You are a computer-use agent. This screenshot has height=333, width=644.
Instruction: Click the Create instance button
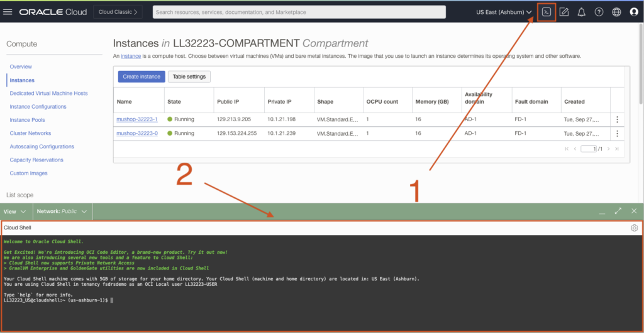[142, 77]
